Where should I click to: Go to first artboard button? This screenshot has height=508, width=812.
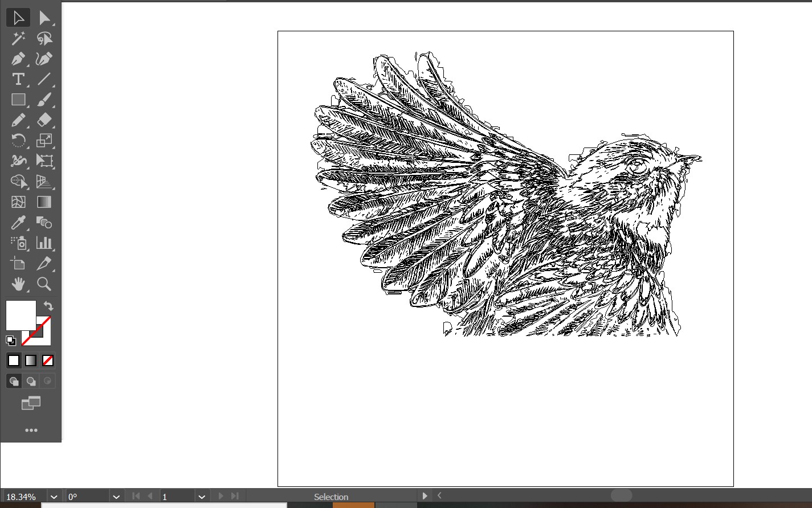click(x=136, y=496)
